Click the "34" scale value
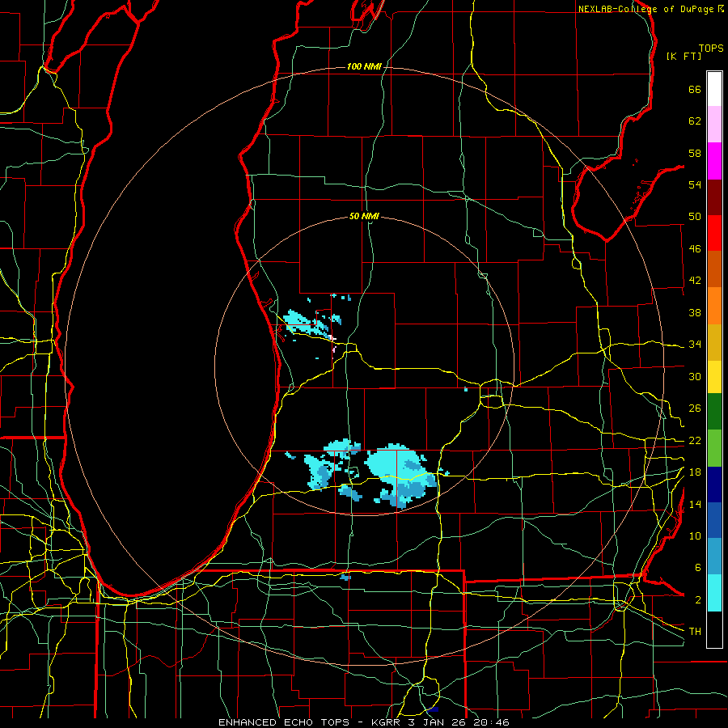This screenshot has width=728, height=728. click(695, 345)
